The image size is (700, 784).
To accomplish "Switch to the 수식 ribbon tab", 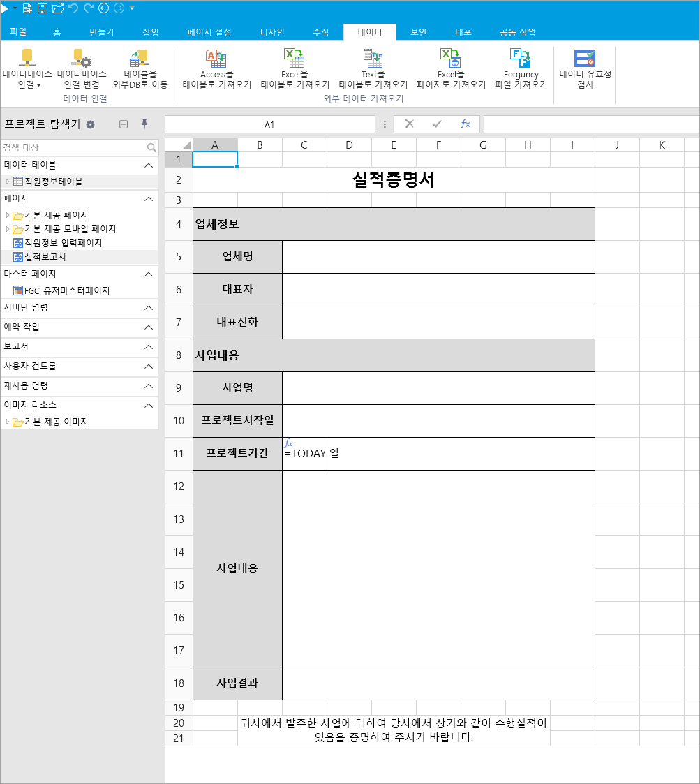I will (x=320, y=32).
